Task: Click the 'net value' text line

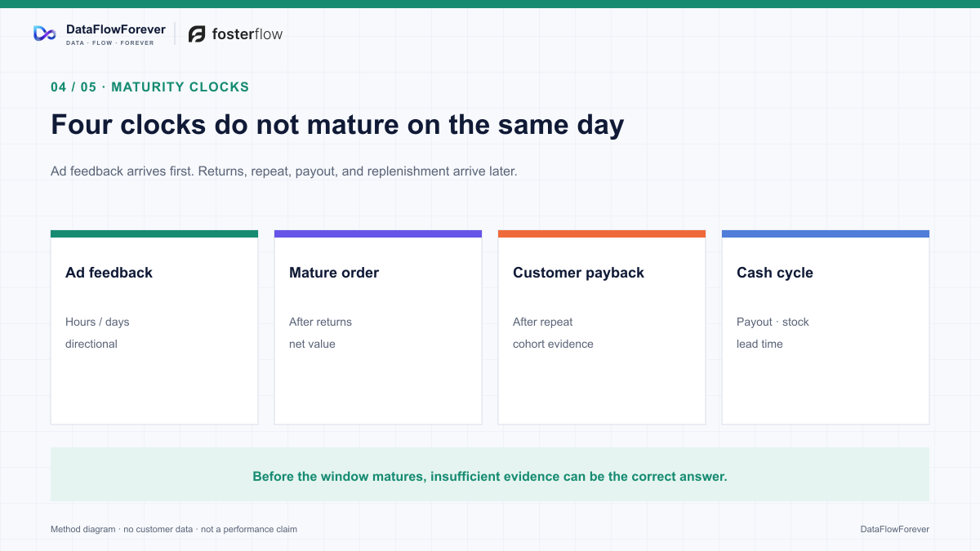Action: 312,344
